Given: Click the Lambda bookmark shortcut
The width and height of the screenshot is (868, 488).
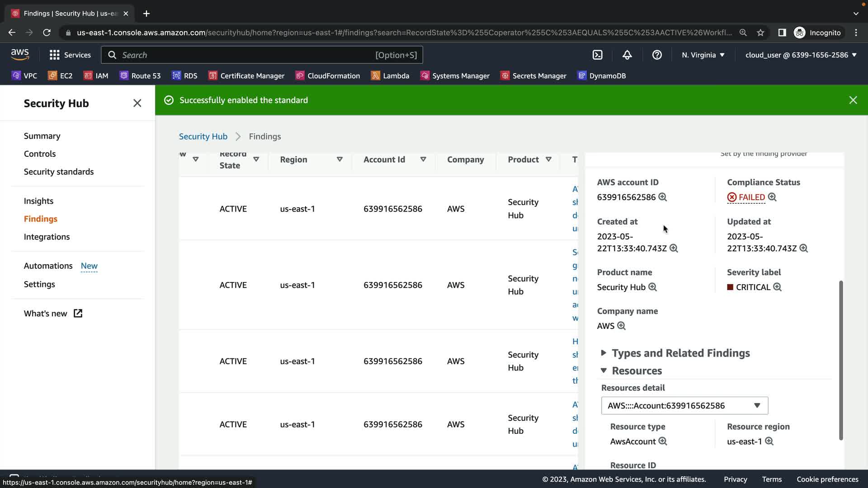Looking at the screenshot, I should [390, 76].
